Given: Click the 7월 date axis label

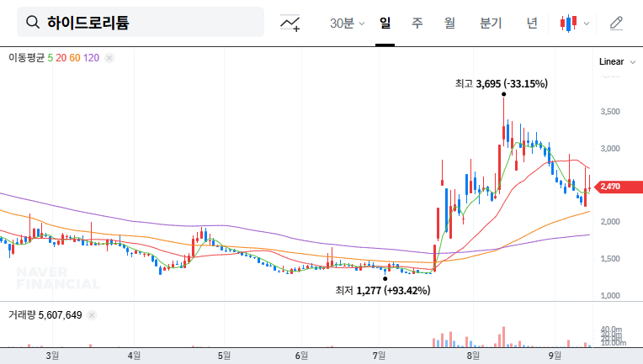Looking at the screenshot, I should pyautogui.click(x=379, y=356).
